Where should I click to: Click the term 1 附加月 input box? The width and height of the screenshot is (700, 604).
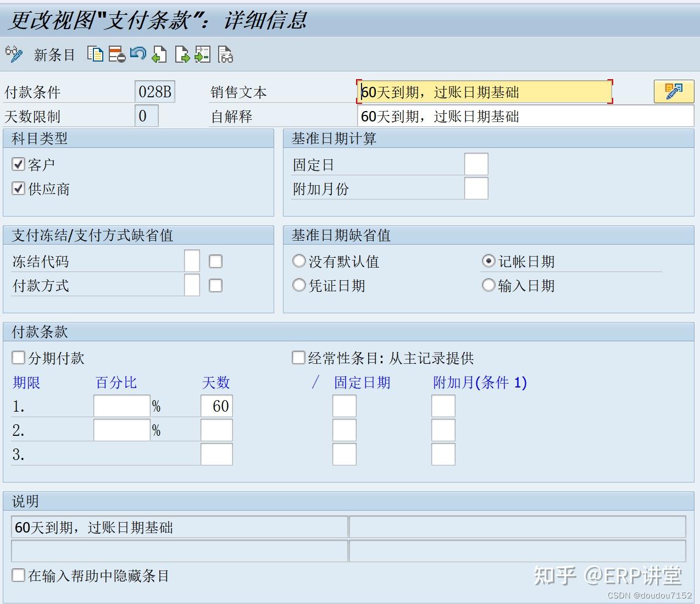point(443,406)
